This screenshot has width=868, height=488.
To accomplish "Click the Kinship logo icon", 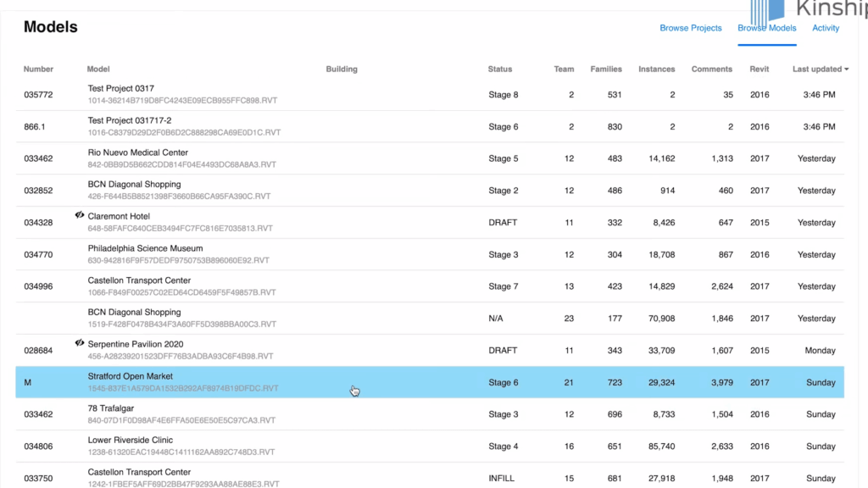I will (x=767, y=12).
